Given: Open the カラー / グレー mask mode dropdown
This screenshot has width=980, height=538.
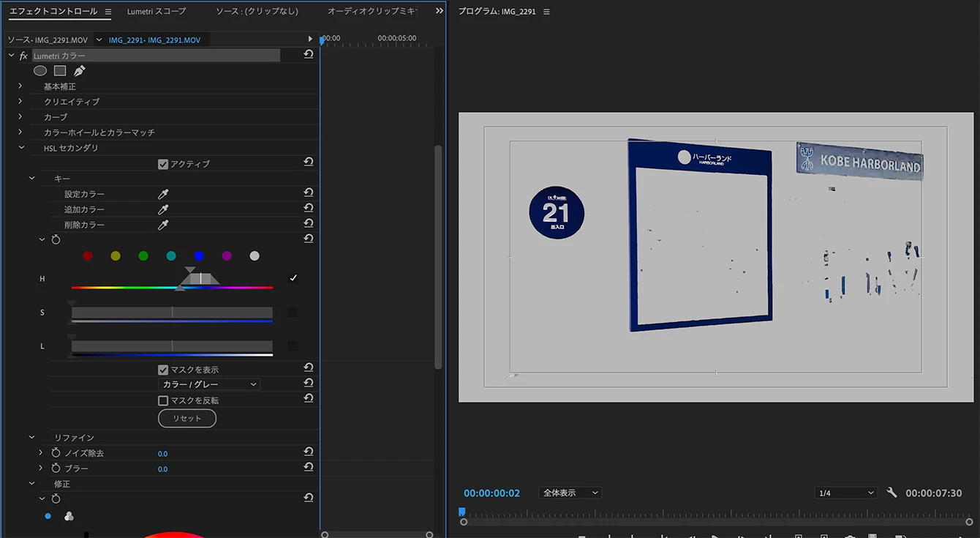Looking at the screenshot, I should point(209,384).
